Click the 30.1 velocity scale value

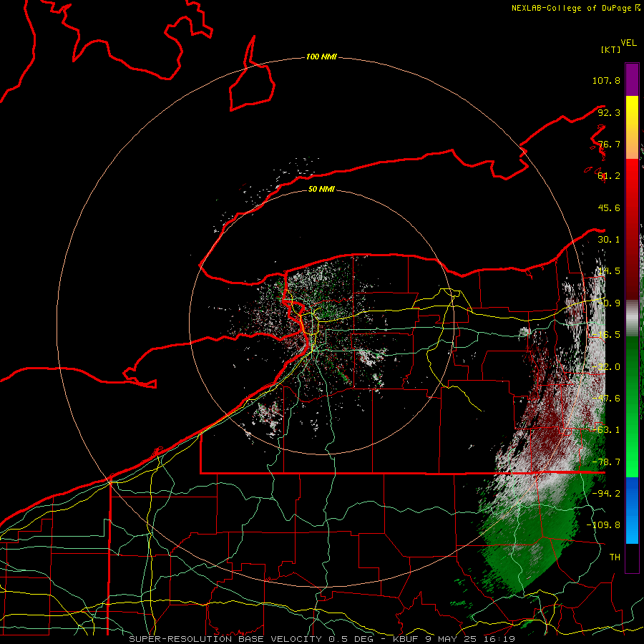click(609, 240)
